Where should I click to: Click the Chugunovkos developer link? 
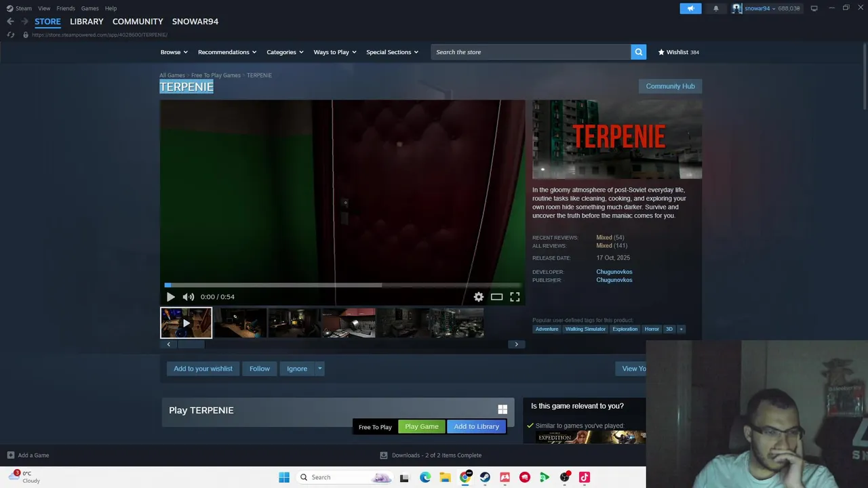click(x=614, y=272)
